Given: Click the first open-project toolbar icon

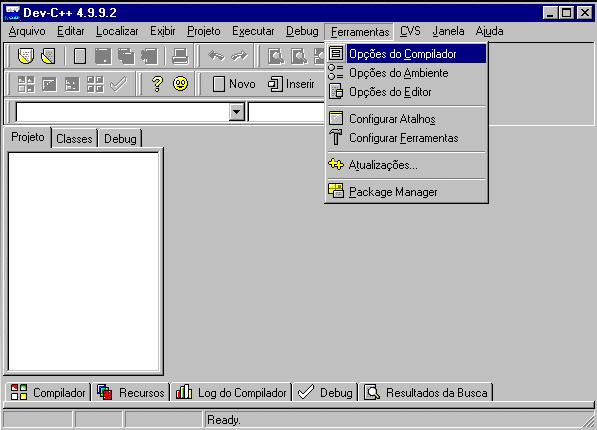Looking at the screenshot, I should [26, 56].
